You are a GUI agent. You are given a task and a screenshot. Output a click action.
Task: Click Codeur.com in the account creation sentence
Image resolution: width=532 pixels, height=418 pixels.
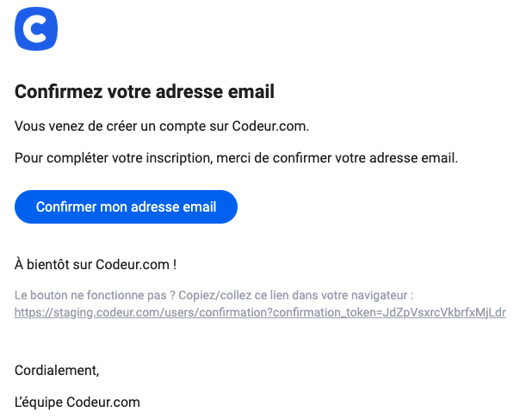pos(270,126)
